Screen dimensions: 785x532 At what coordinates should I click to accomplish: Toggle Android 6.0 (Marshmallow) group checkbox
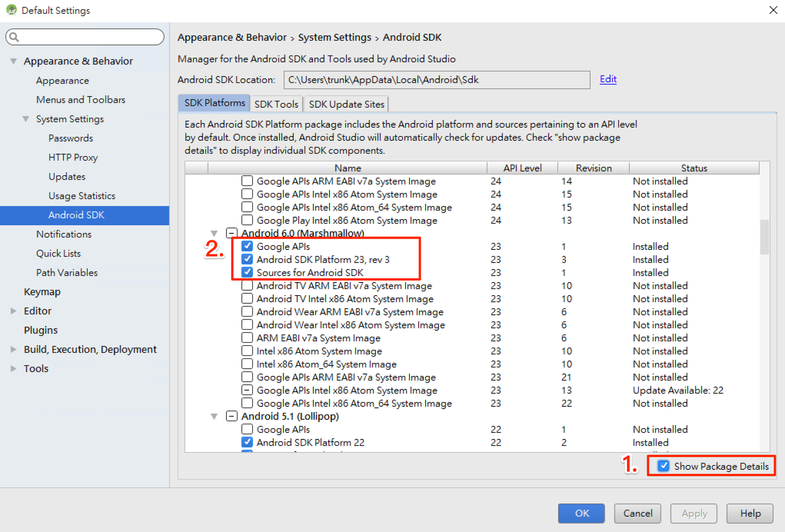click(232, 233)
